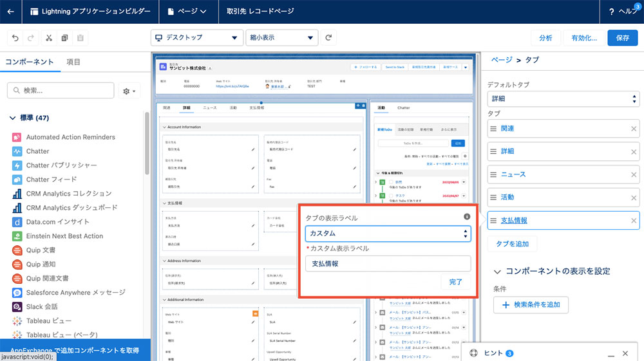
Task: Remove the 関連 tab with X
Action: 634,129
